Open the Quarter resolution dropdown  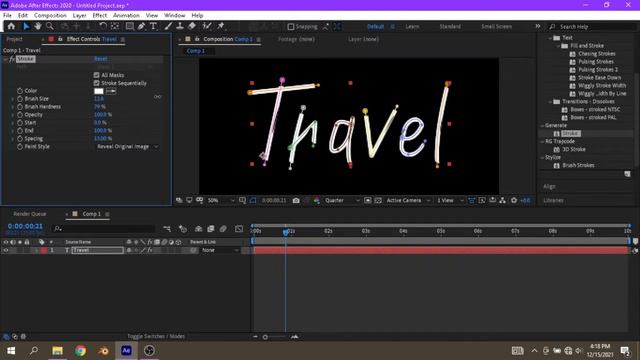(x=342, y=200)
